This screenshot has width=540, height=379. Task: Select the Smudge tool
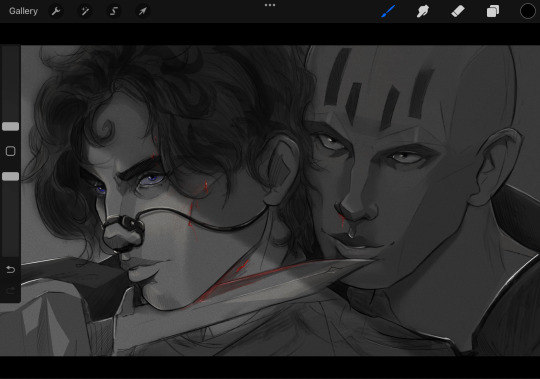coord(423,11)
